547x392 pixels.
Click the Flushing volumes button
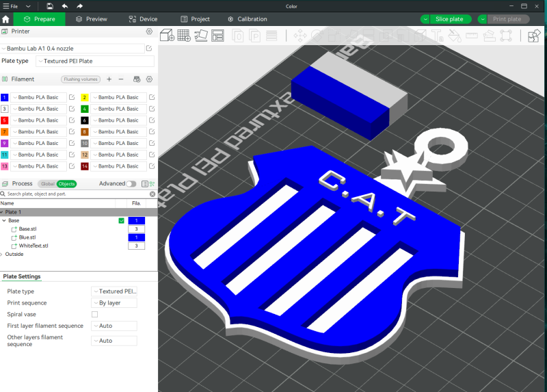pos(81,79)
